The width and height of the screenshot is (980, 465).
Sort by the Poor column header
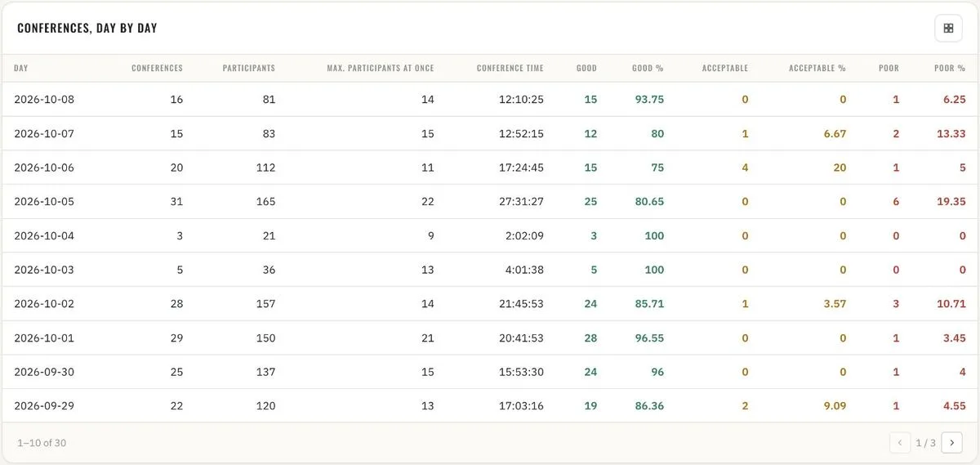click(889, 68)
